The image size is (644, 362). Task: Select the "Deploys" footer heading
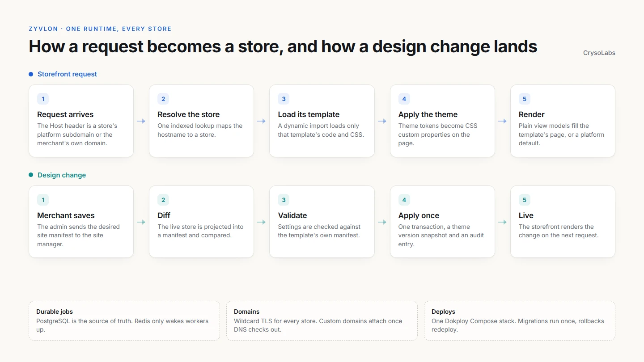click(443, 311)
